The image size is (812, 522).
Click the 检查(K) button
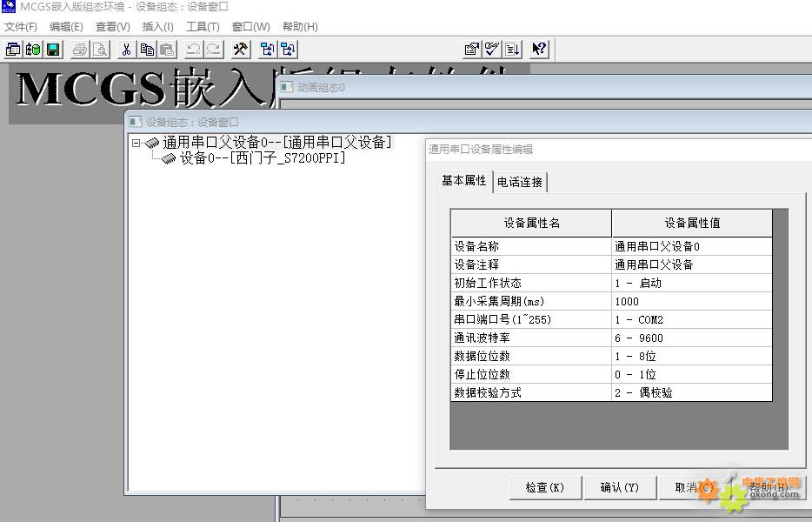(x=545, y=487)
